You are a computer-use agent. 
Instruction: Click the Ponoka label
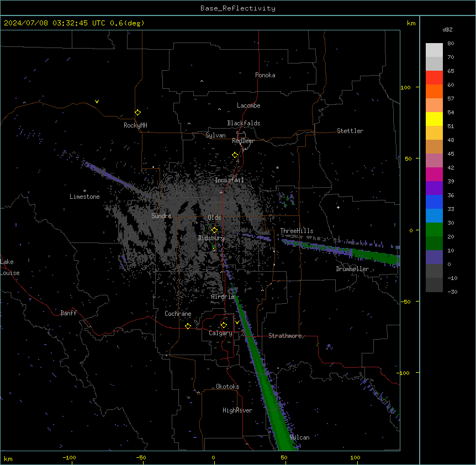click(265, 75)
